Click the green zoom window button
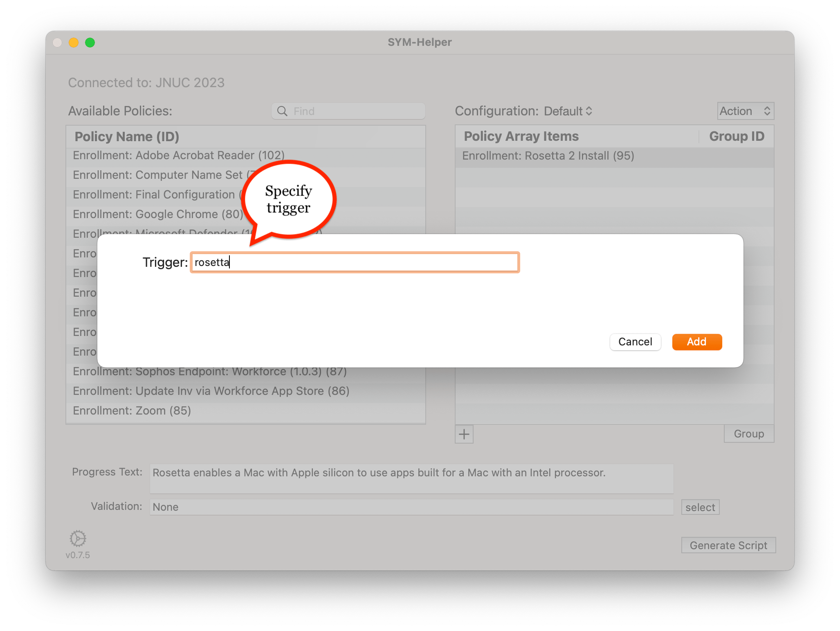Screen dimensions: 840x631 pos(90,43)
